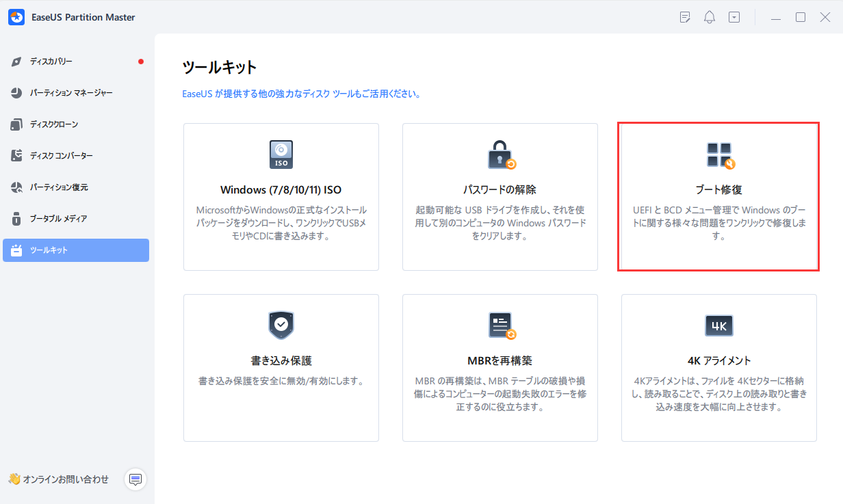This screenshot has width=843, height=504.
Task: Go to パーティション復元
Action: [59, 187]
